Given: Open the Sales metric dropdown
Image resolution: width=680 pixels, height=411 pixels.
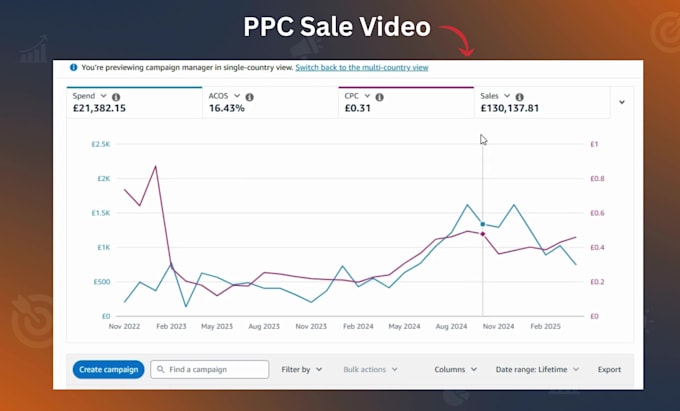Looking at the screenshot, I should [507, 96].
